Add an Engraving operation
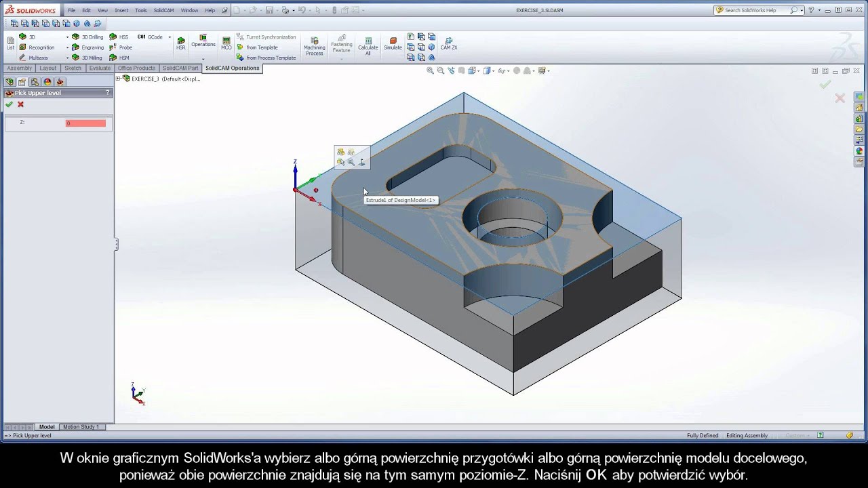Viewport: 868px width, 488px height. (87, 47)
